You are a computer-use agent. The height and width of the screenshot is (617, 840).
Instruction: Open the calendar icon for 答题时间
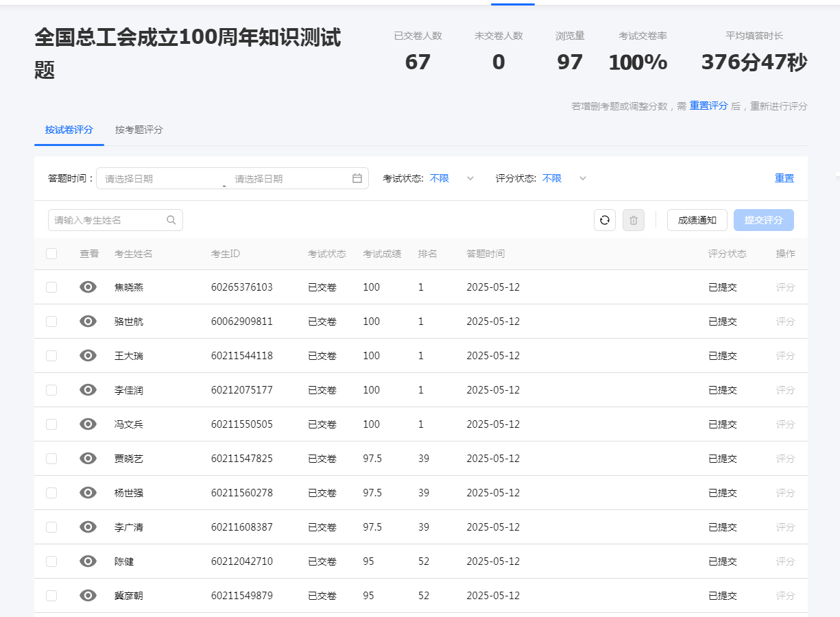coord(357,178)
